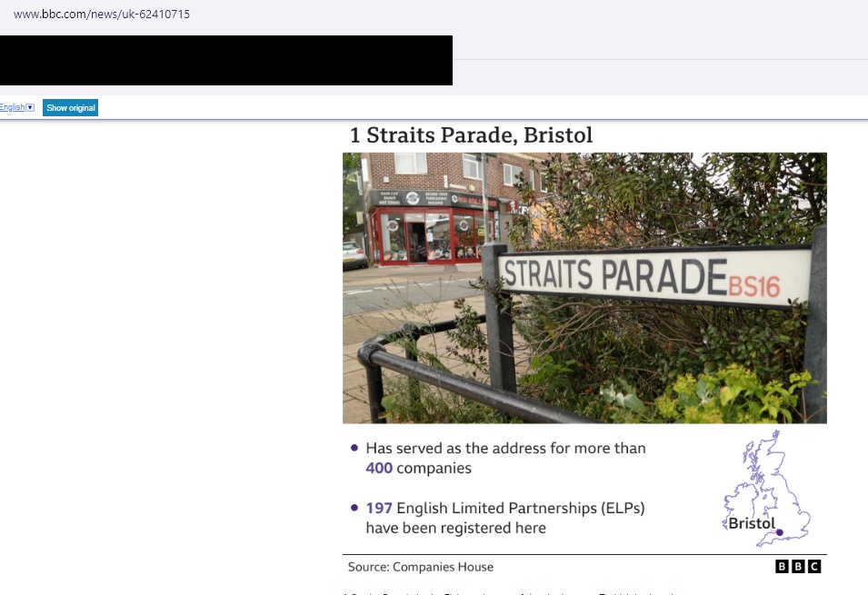Click the purple 400 companies figure
The image size is (868, 595).
[379, 469]
